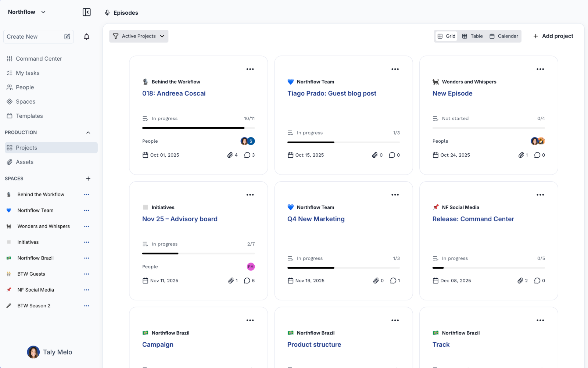Viewport: 588px width, 368px height.
Task: Click FM avatar on Advisory board card
Action: tap(251, 267)
